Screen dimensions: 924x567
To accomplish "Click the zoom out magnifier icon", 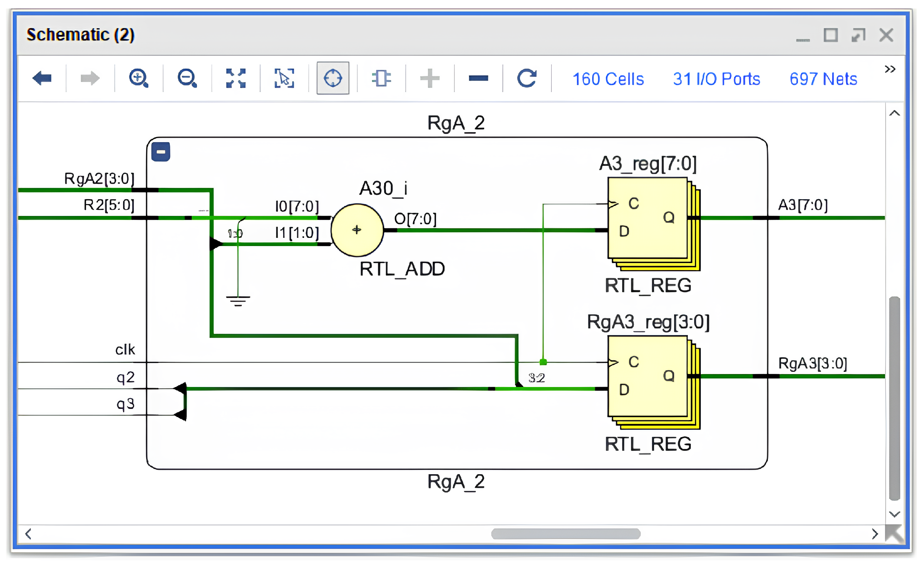I will pyautogui.click(x=187, y=78).
